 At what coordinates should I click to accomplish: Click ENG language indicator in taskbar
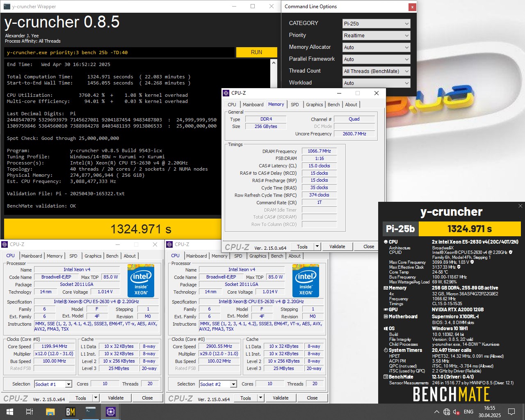(x=468, y=412)
